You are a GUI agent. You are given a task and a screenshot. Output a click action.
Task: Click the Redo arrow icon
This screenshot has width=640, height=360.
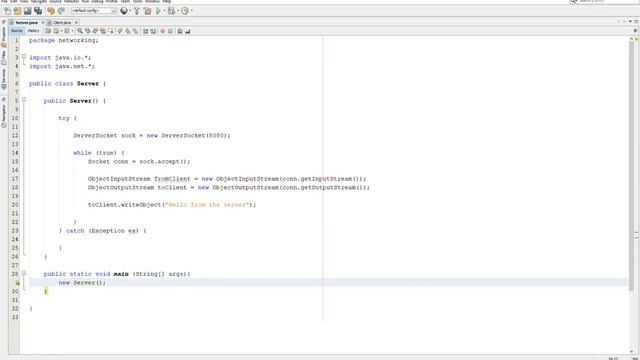coord(61,11)
